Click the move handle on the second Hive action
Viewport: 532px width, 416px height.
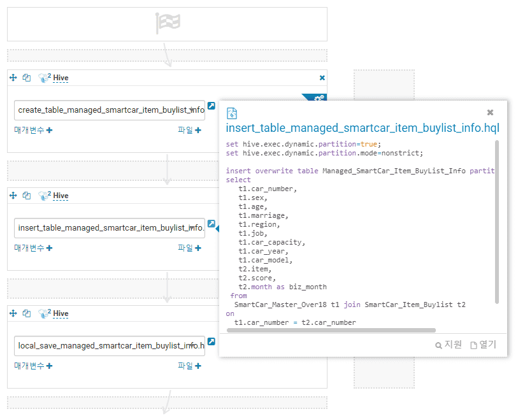tap(13, 196)
